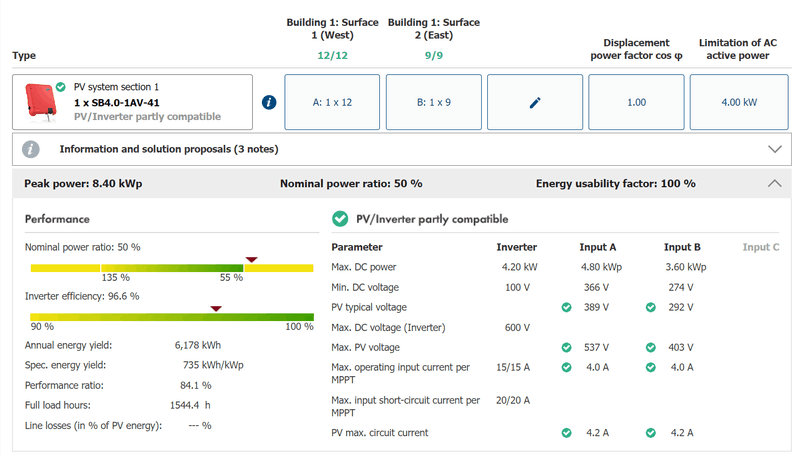Click the blue info icon beside inverter
Screen dimensions: 800x456
tap(268, 102)
